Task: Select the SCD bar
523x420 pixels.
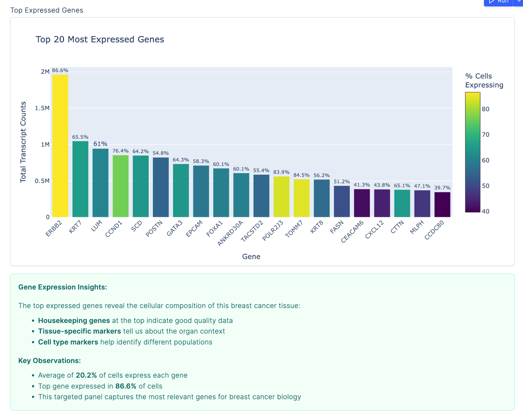Action: [141, 186]
